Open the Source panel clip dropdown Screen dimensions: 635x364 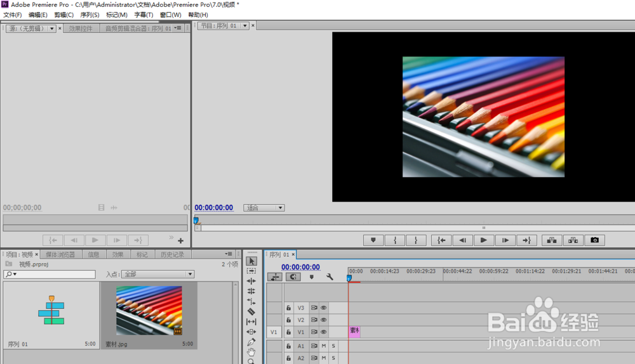tap(51, 29)
